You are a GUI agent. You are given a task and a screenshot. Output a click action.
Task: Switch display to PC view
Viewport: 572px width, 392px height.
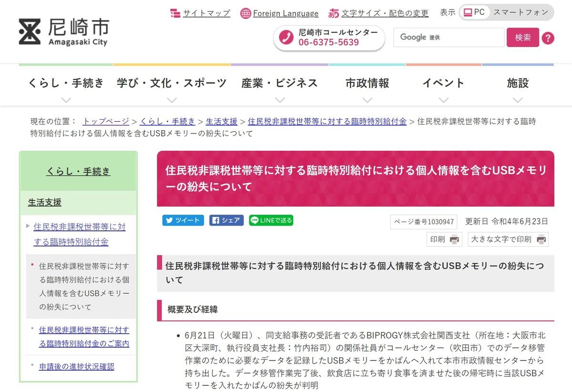(x=474, y=12)
